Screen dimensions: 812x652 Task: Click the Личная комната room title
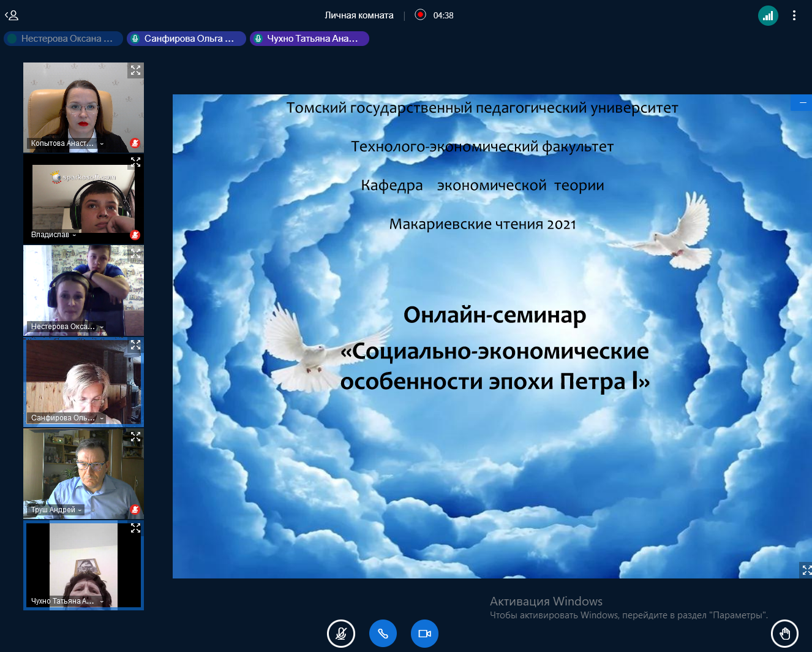359,15
